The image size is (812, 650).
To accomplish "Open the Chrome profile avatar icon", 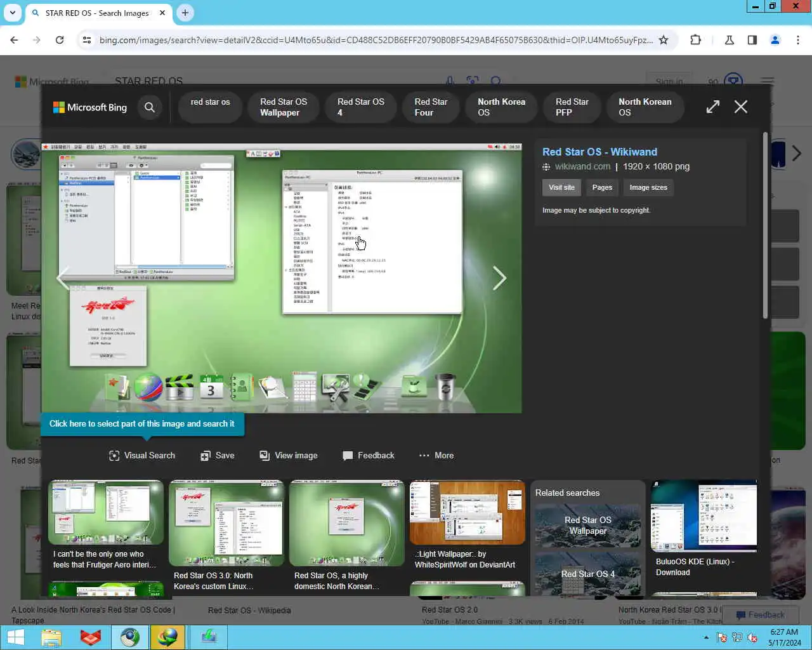I will 775,40.
